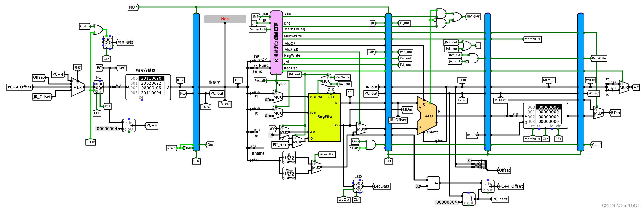Click the WB.IR tunnel

[x=590, y=80]
